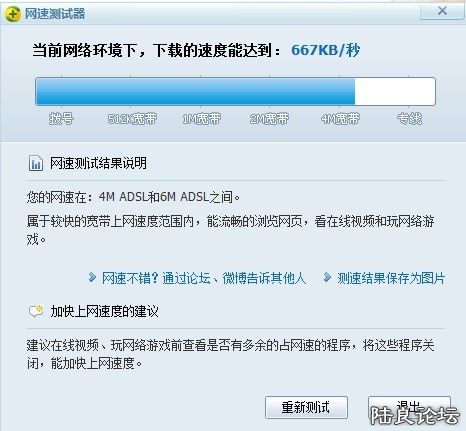Click the 360 logo icon in title bar
The image size is (466, 431).
pos(12,14)
